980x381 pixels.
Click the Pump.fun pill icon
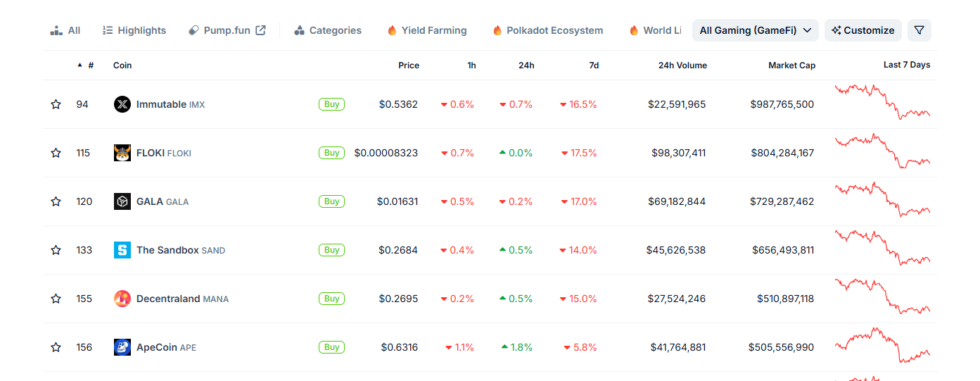tap(193, 30)
